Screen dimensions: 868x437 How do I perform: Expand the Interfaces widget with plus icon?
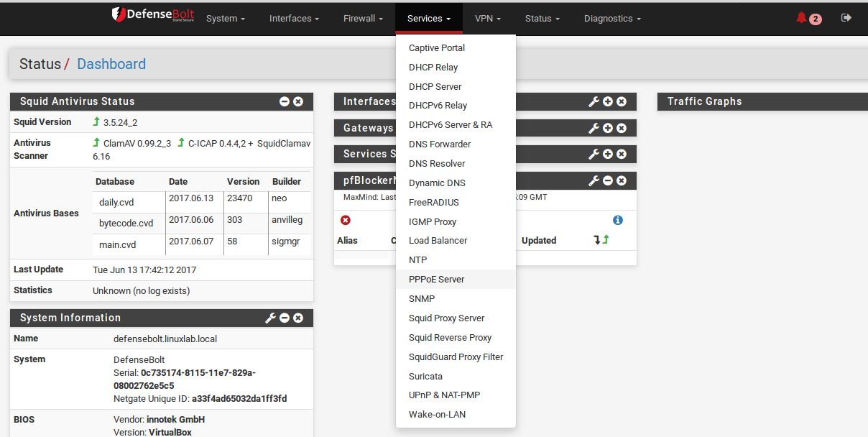pos(608,102)
